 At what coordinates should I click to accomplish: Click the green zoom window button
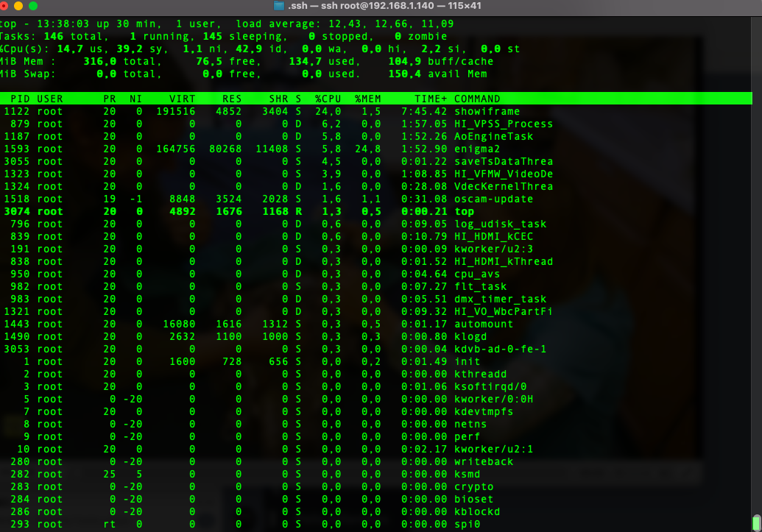coord(33,6)
